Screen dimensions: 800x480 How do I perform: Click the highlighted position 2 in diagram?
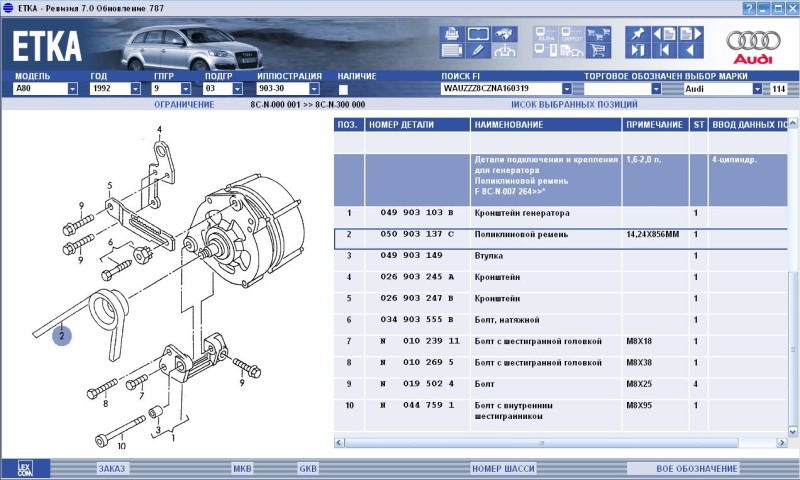click(x=62, y=336)
